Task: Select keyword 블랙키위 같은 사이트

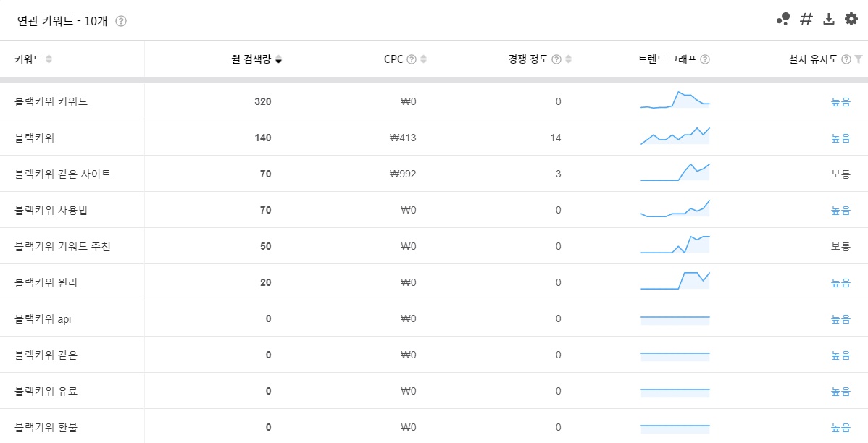Action: pos(62,174)
